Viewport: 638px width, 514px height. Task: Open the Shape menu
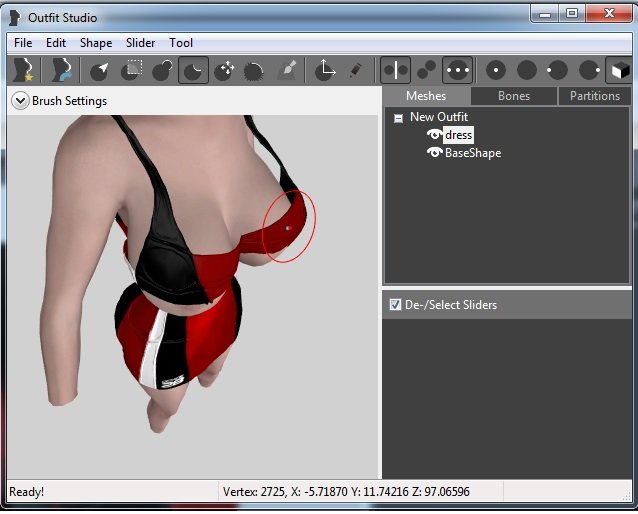tap(96, 43)
